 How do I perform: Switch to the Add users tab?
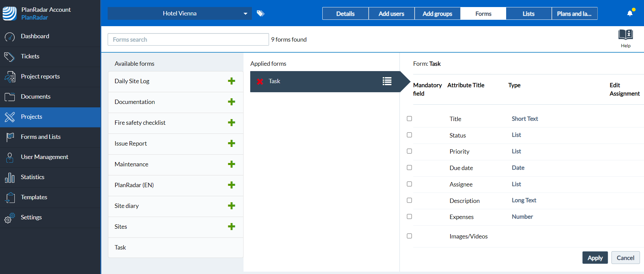(391, 13)
